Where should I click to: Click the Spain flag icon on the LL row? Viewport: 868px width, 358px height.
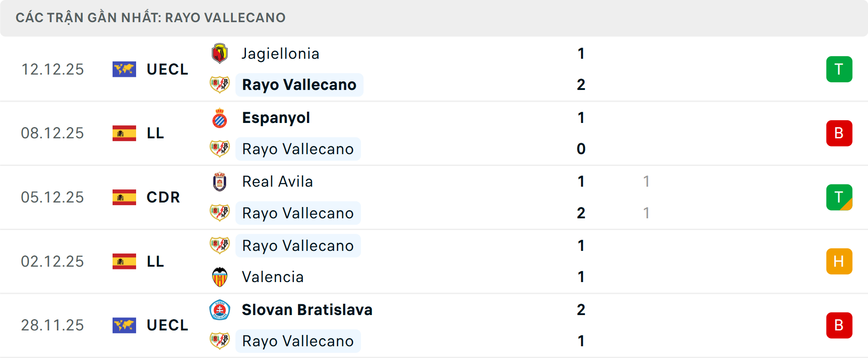(124, 133)
